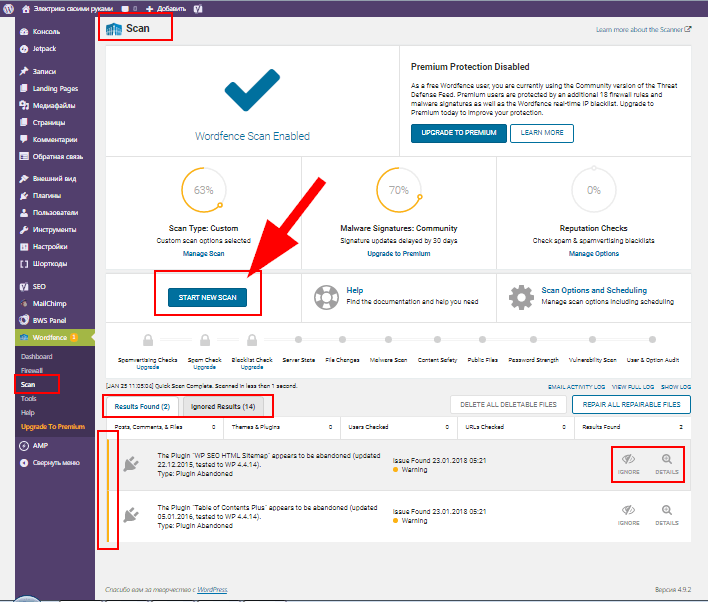Click Upgrade under Spam Check

[205, 367]
